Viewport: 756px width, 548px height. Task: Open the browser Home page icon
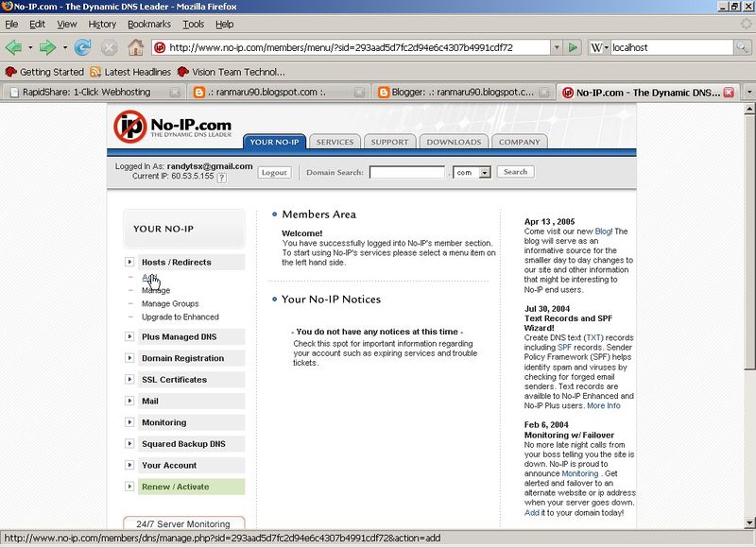pos(135,47)
